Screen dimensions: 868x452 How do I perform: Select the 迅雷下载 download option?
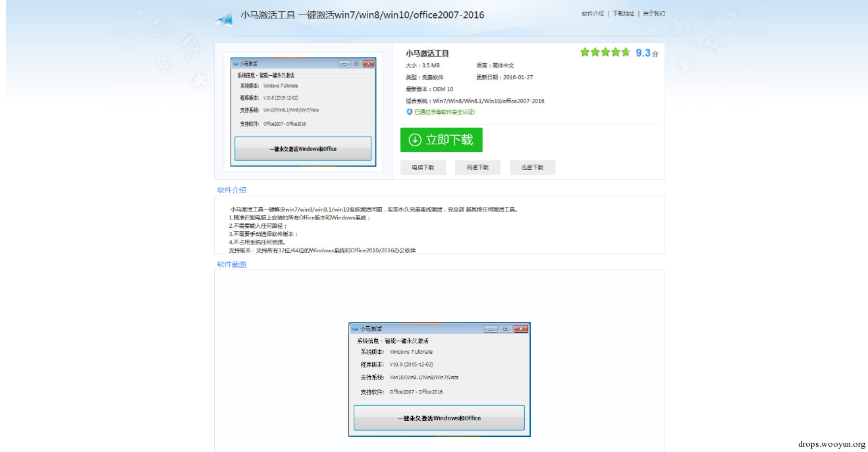pyautogui.click(x=532, y=167)
